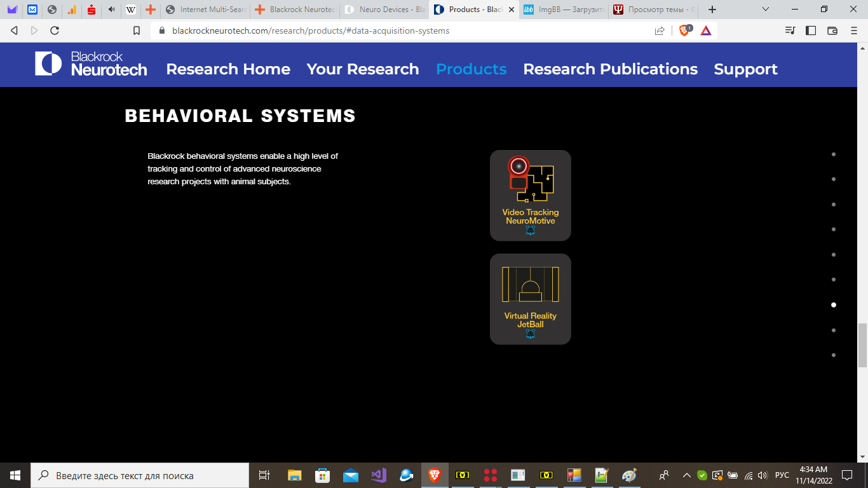Jump to third section dot
868x488 pixels.
tap(834, 205)
